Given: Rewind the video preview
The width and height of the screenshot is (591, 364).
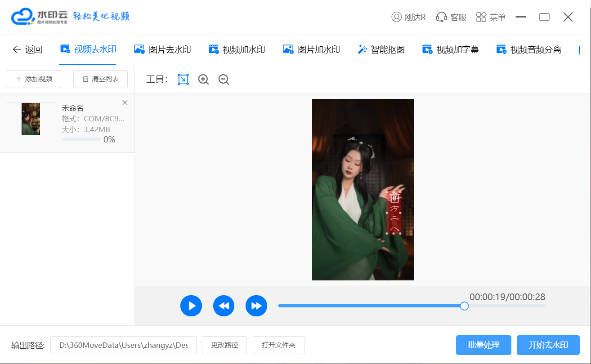Looking at the screenshot, I should tap(224, 306).
